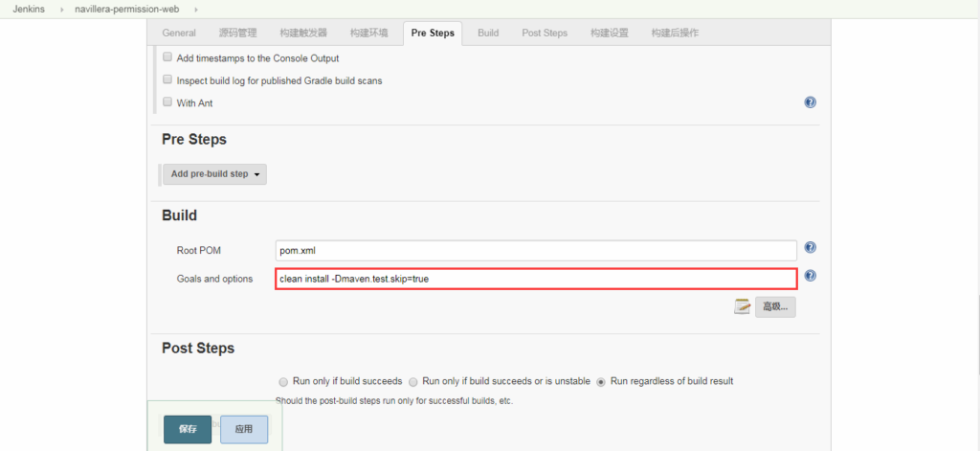Go to the Post Steps tab
This screenshot has height=451, width=980.
(x=544, y=33)
